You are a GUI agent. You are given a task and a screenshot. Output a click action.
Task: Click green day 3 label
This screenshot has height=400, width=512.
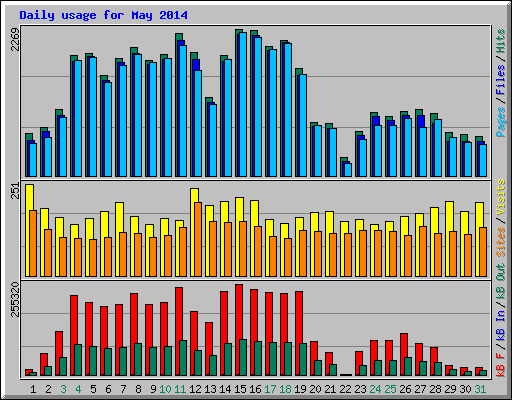(x=63, y=389)
